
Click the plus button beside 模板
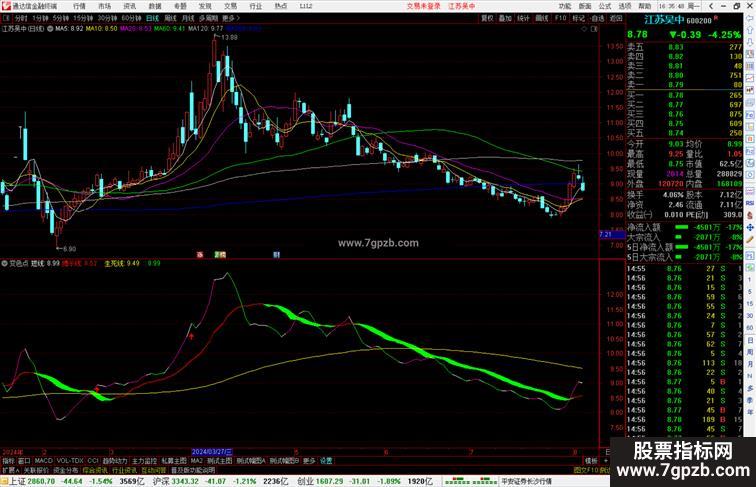(x=607, y=461)
